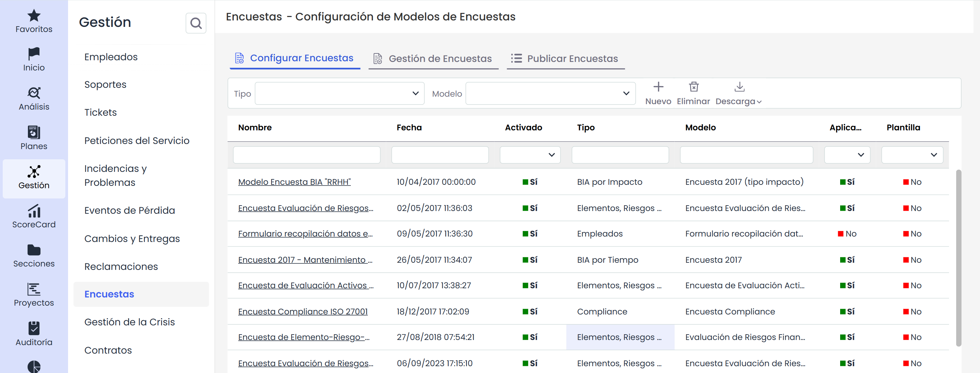This screenshot has height=373, width=980.
Task: Click the pie chart icon below Auditoría
Action: point(34,367)
